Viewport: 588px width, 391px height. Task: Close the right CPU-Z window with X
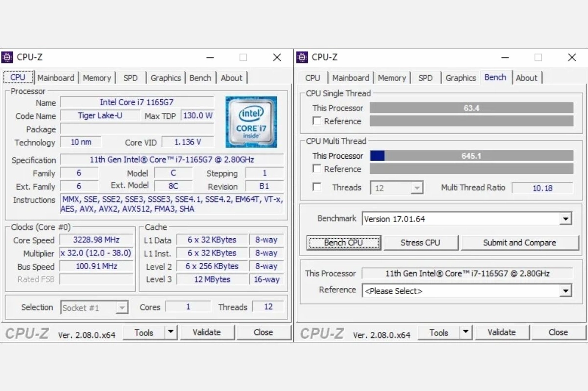tap(572, 57)
